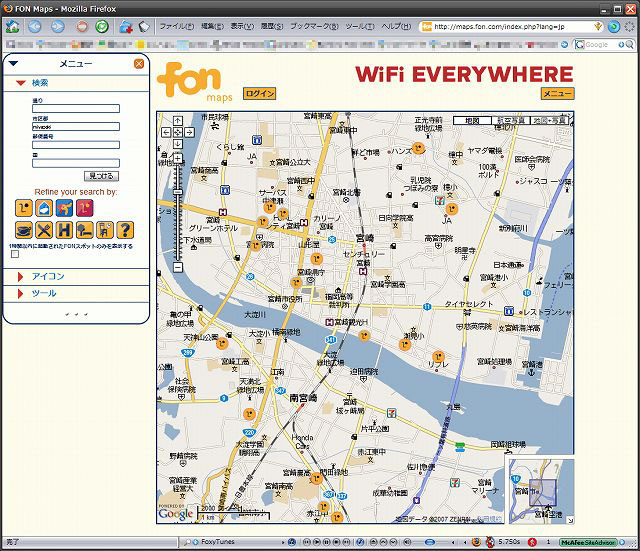
Task: Pan the map down with the arrow
Action: 178,144
